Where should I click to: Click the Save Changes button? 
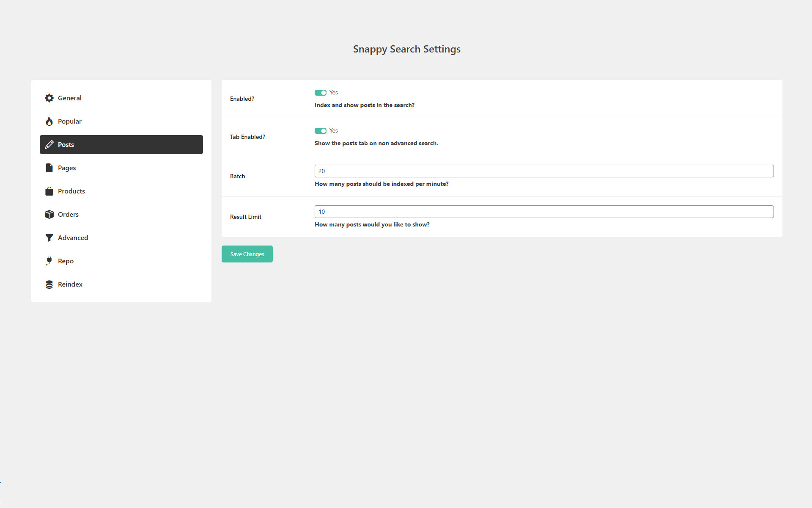click(x=247, y=254)
